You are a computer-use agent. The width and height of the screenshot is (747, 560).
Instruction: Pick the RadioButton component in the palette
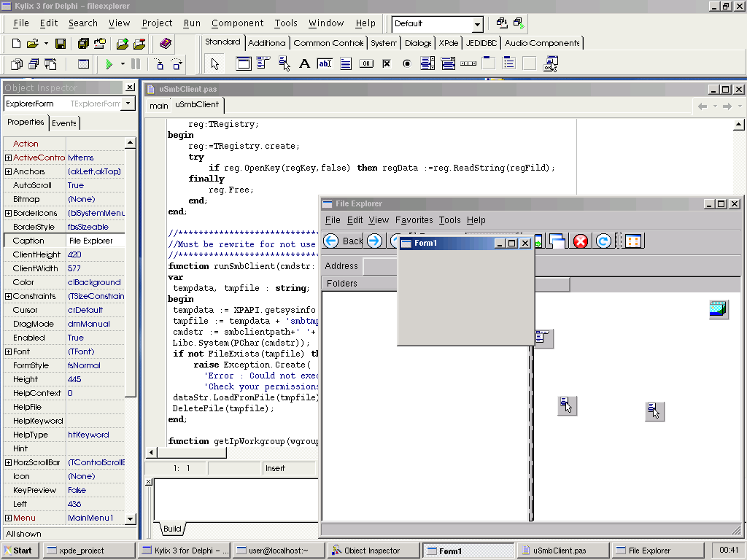[x=407, y=63]
